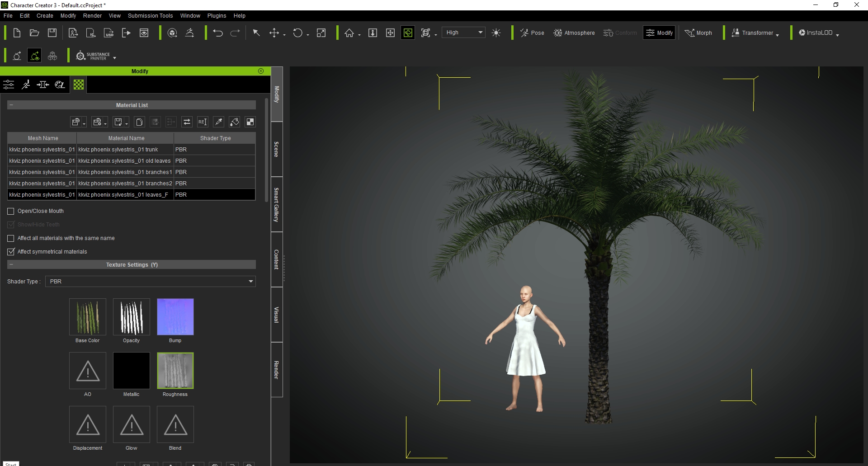Image resolution: width=868 pixels, height=466 pixels.
Task: Open the Shader Type PBR dropdown
Action: [151, 281]
